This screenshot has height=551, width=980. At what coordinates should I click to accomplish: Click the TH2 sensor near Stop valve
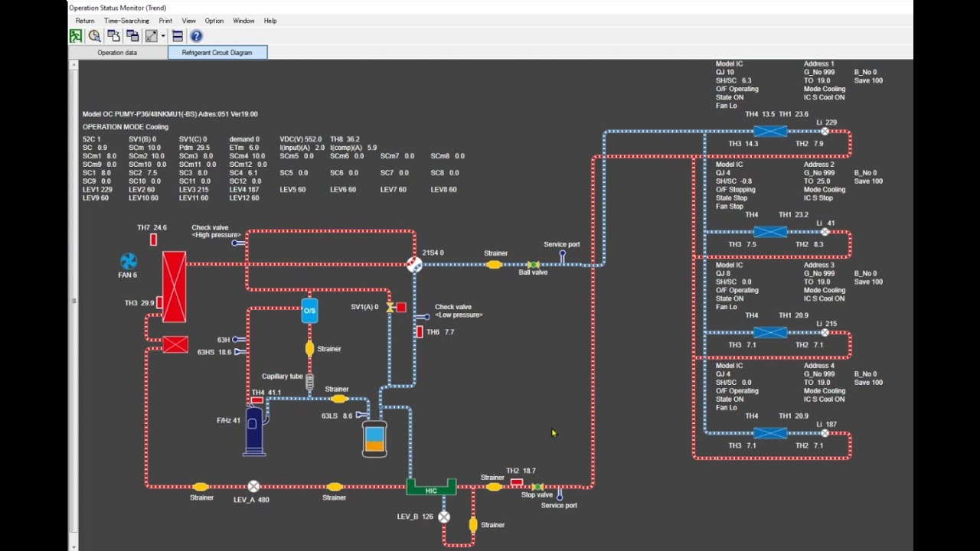click(x=517, y=482)
